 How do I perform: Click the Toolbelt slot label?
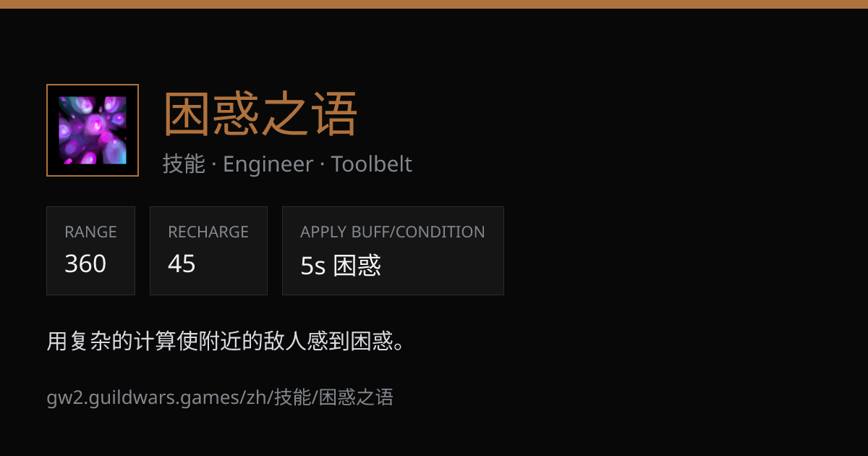[372, 164]
